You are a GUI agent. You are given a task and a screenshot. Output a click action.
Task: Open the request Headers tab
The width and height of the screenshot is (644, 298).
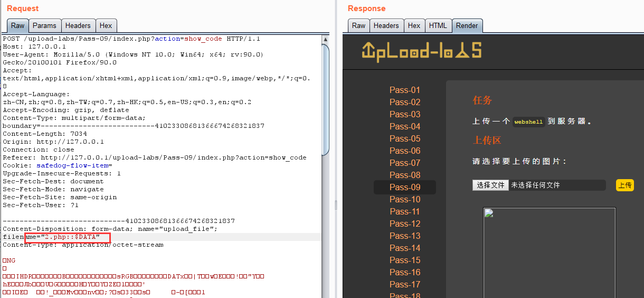(78, 25)
